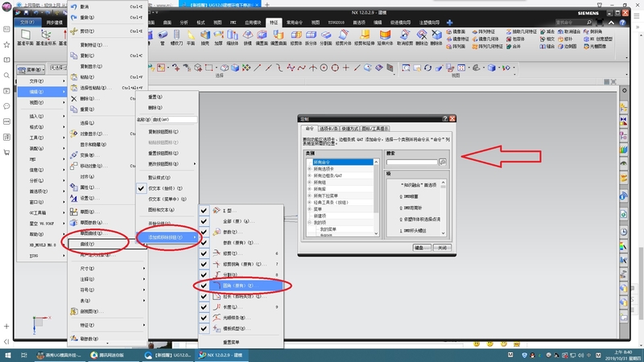The image size is (644, 362).
Task: Toggle the 光顺样条 smooth spline checkbox
Action: point(204,317)
